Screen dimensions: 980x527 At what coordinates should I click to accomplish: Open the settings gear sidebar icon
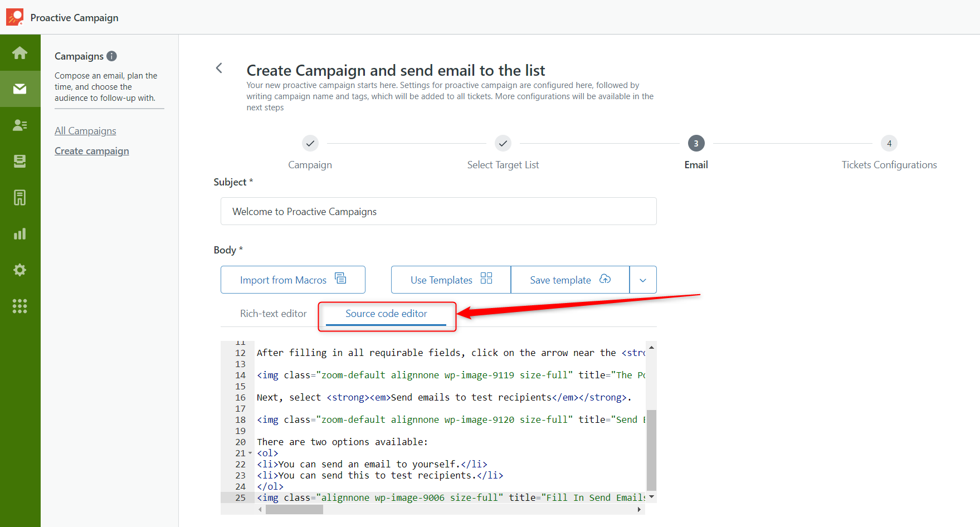pyautogui.click(x=20, y=270)
